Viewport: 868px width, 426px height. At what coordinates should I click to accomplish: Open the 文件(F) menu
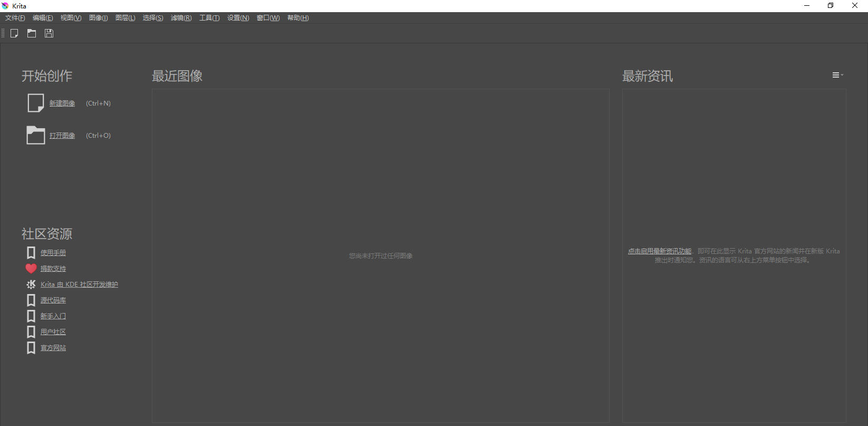(x=15, y=18)
